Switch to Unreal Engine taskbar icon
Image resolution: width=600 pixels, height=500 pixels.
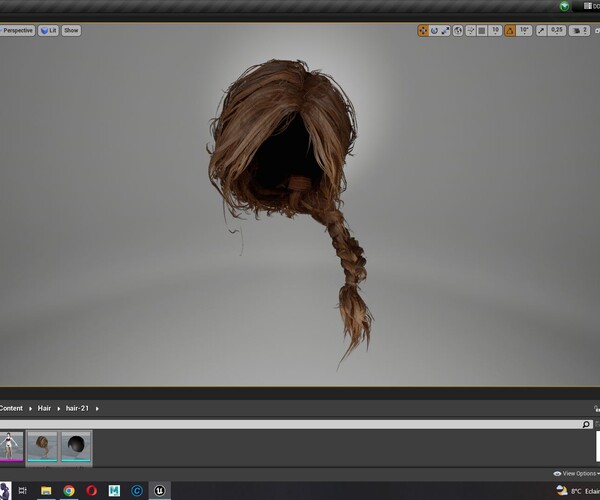coord(160,490)
